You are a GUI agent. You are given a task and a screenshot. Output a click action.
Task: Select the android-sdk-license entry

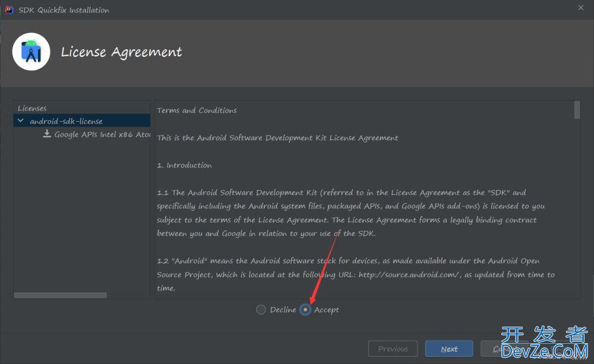(x=82, y=121)
